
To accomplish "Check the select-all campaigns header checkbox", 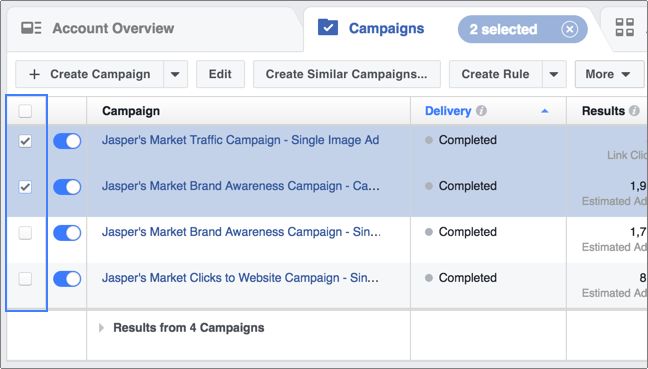I will pos(25,111).
